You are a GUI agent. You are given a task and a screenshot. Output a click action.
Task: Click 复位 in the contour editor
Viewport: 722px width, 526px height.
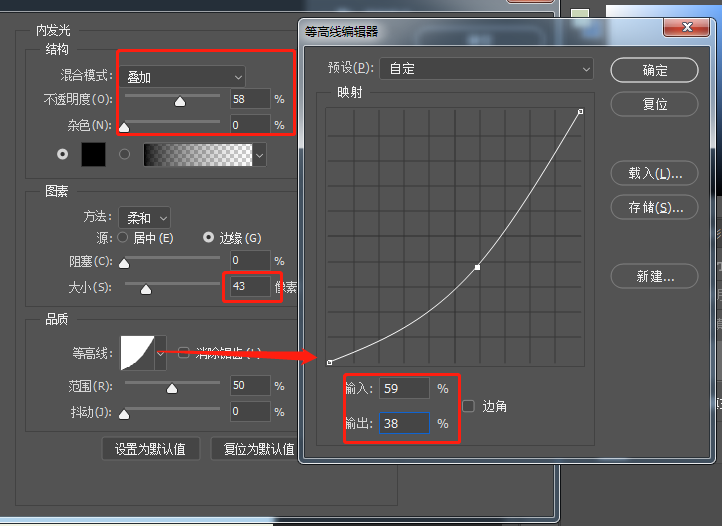pos(654,104)
